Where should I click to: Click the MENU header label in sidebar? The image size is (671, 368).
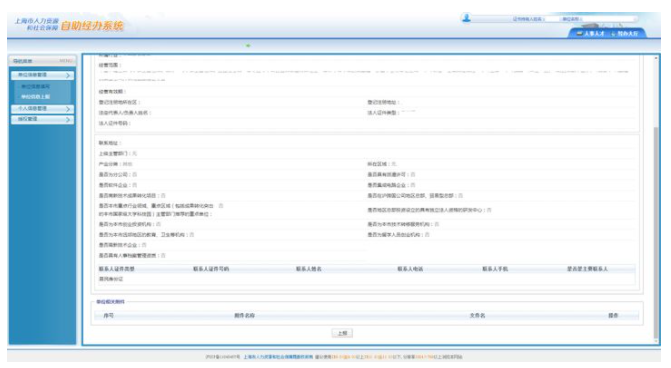click(66, 61)
